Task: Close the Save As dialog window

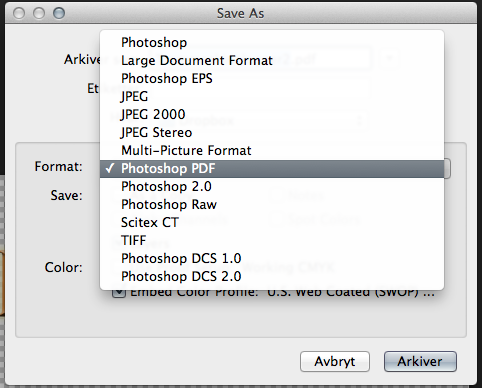Action: click(x=19, y=13)
